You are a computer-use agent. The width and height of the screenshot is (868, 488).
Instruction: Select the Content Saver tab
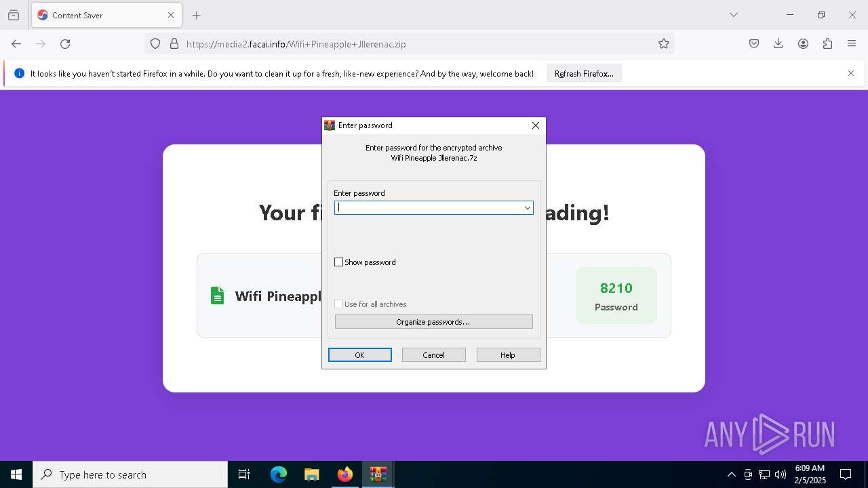[x=106, y=15]
